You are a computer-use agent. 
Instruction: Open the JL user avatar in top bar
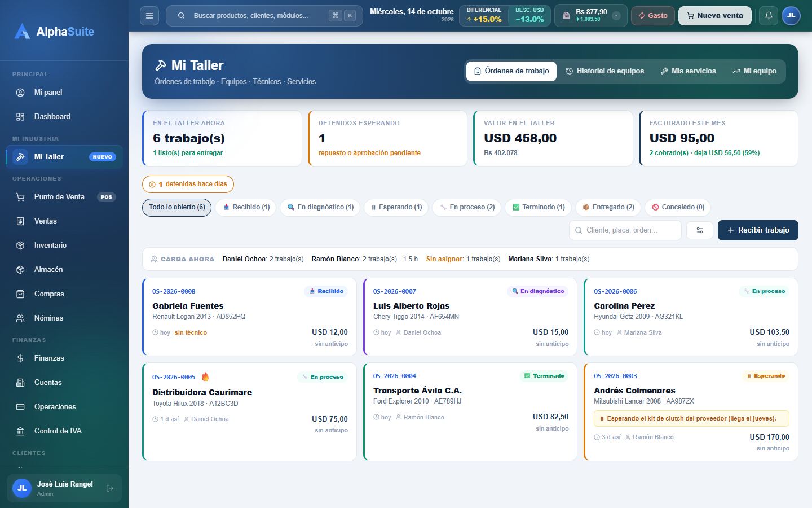coord(791,16)
